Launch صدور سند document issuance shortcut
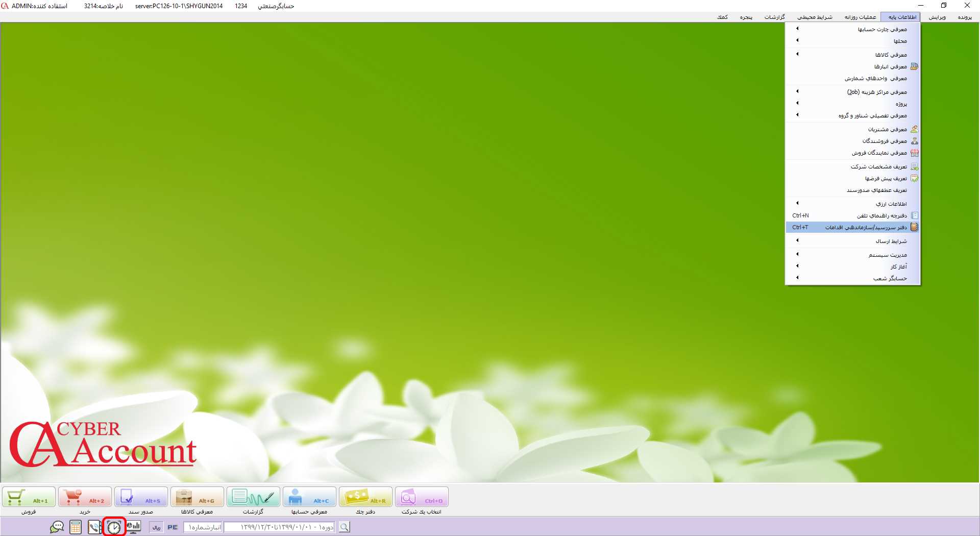This screenshot has width=980, height=536. pos(141,497)
